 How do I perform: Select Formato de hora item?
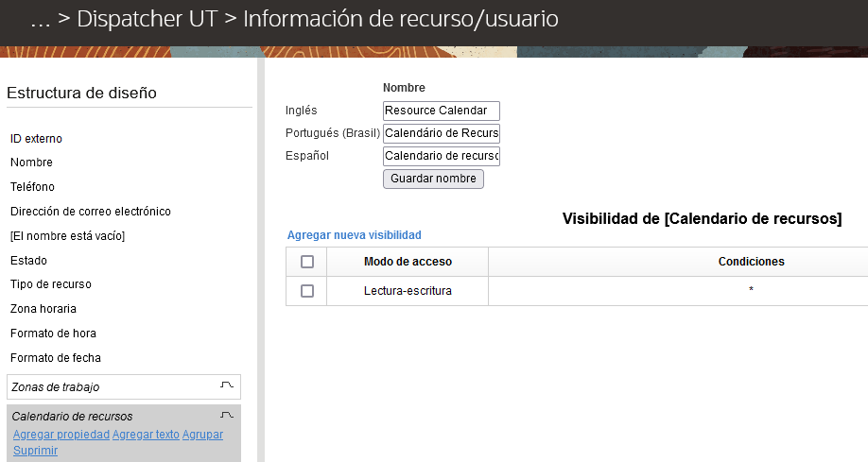[x=53, y=334]
